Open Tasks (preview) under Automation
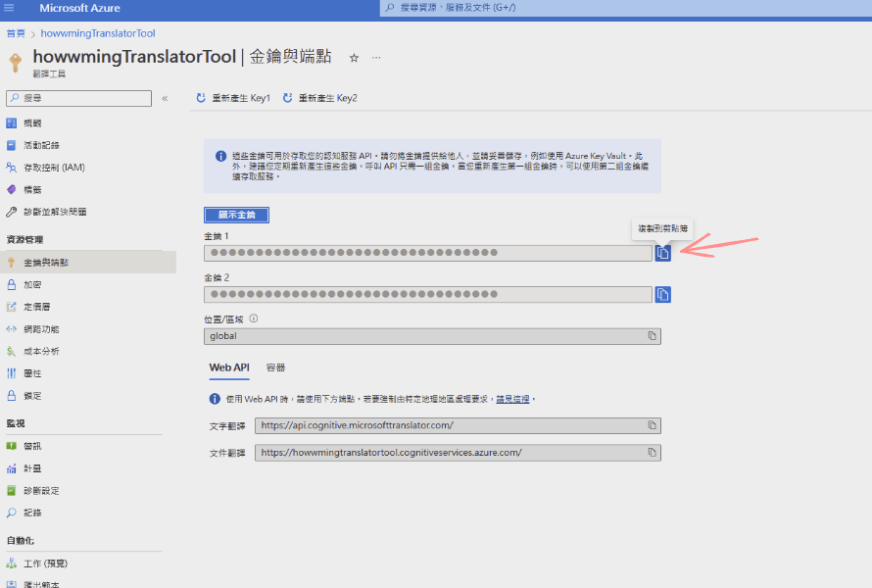Screen dimensions: 872x588 pyautogui.click(x=46, y=563)
